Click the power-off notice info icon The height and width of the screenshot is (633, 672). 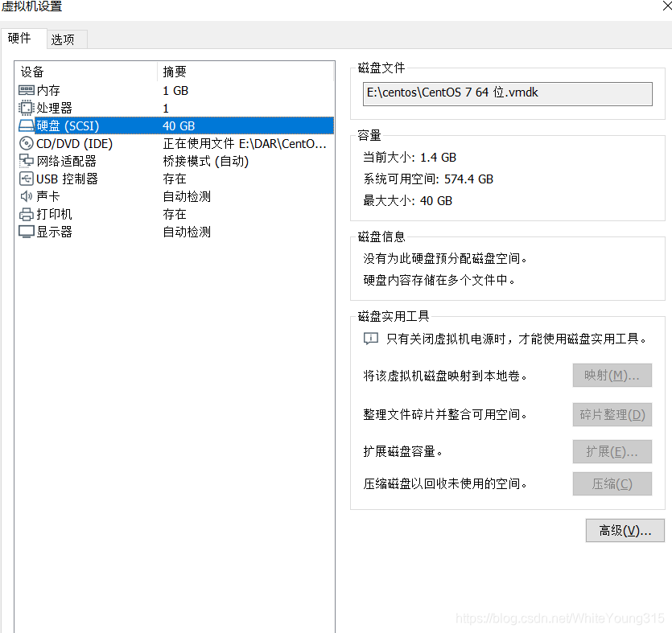[x=370, y=339]
